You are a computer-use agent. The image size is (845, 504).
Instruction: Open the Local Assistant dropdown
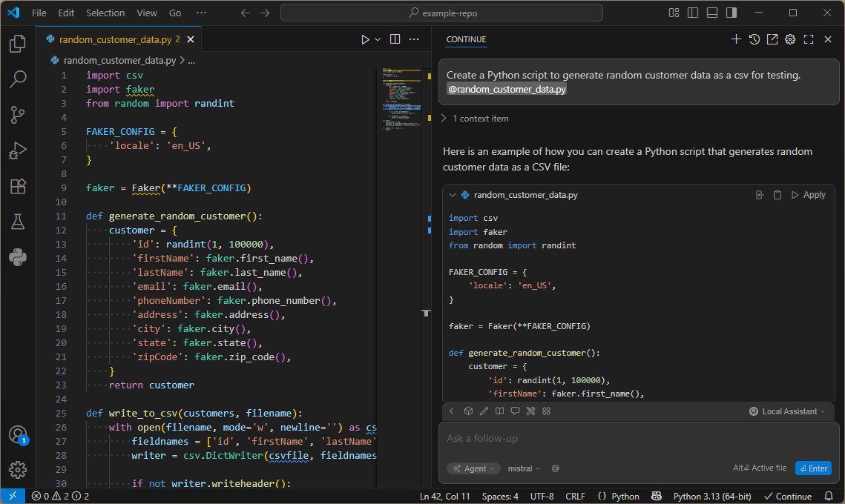tap(787, 411)
